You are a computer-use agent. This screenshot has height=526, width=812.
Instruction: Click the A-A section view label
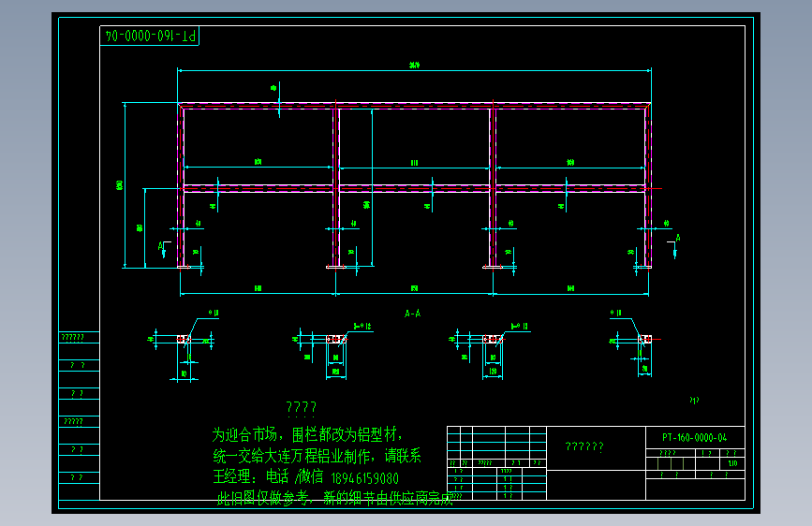[413, 314]
